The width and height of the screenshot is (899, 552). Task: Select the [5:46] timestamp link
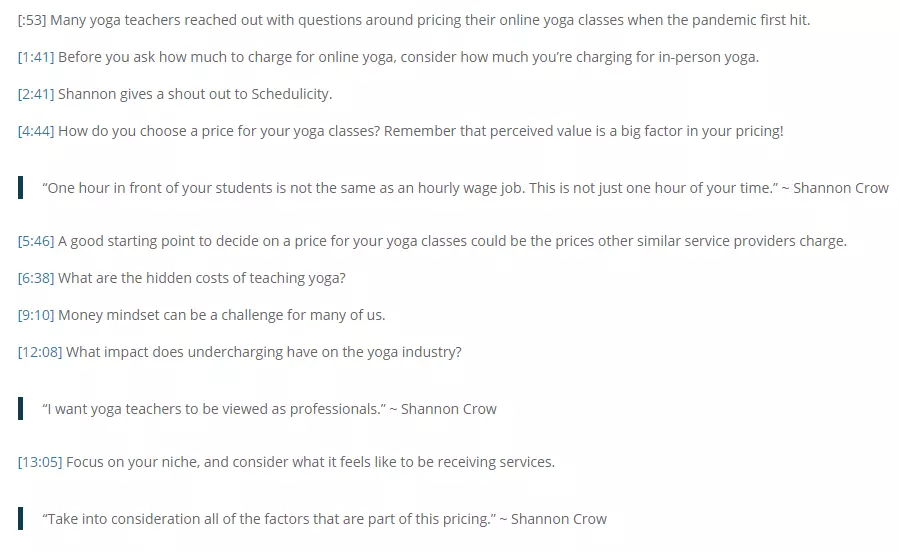[x=36, y=241]
